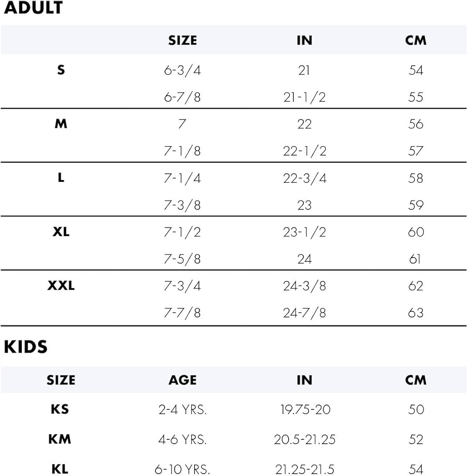This screenshot has width=468, height=476.
Task: Select the XXL size row label
Action: pos(61,286)
